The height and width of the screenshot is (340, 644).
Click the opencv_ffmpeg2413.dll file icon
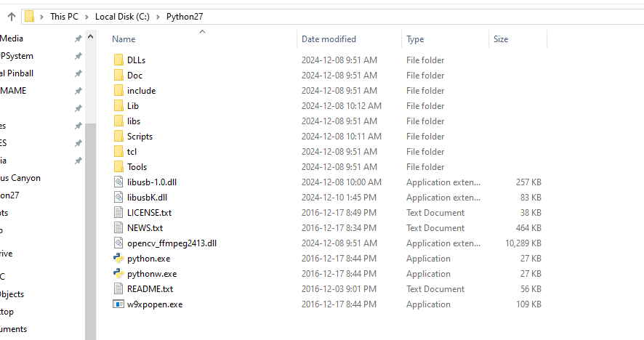point(118,243)
